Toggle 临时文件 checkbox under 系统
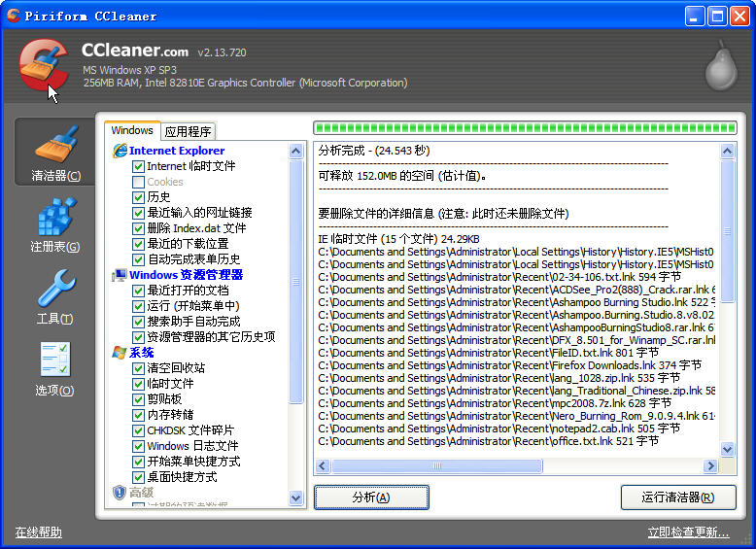The height and width of the screenshot is (549, 756). [138, 384]
